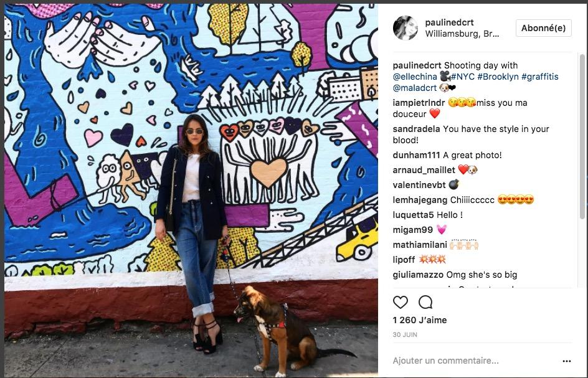Open paulinedcrt profile avatar picture
The width and height of the screenshot is (588, 378).
point(405,28)
